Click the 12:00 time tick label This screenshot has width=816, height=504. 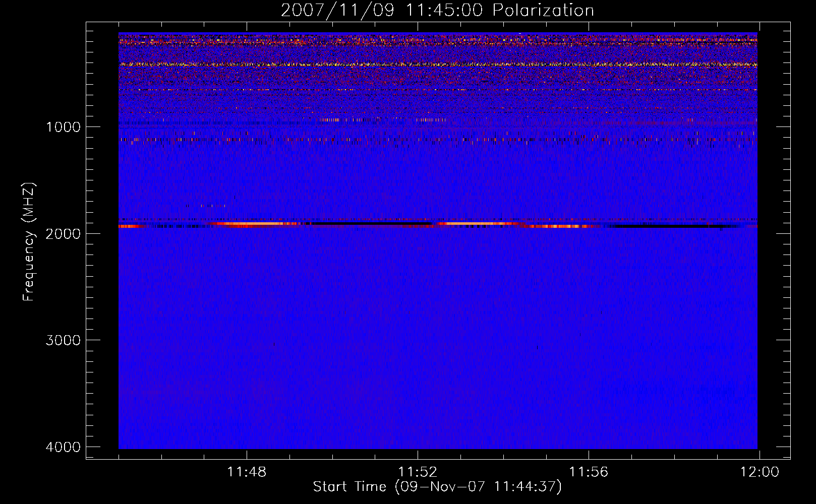(760, 472)
